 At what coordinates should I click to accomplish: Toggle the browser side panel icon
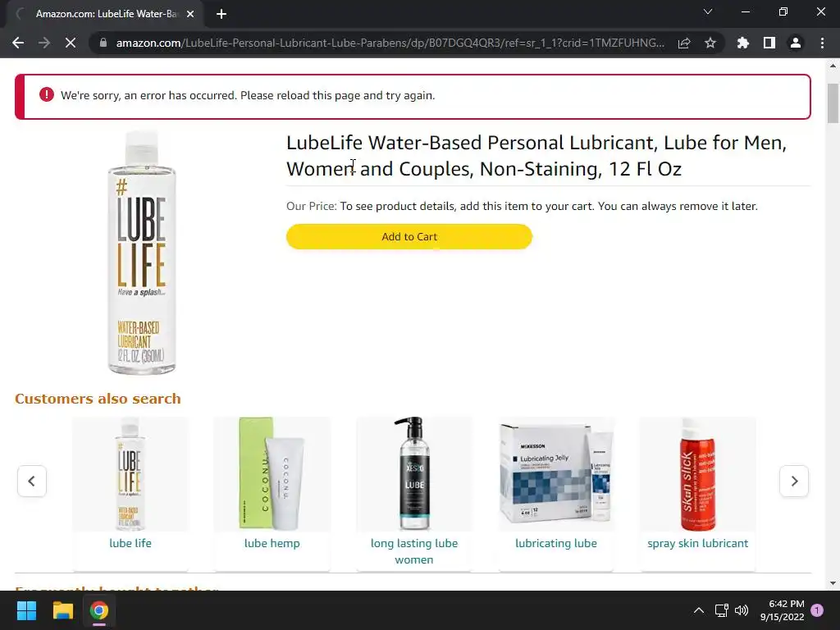pyautogui.click(x=769, y=43)
